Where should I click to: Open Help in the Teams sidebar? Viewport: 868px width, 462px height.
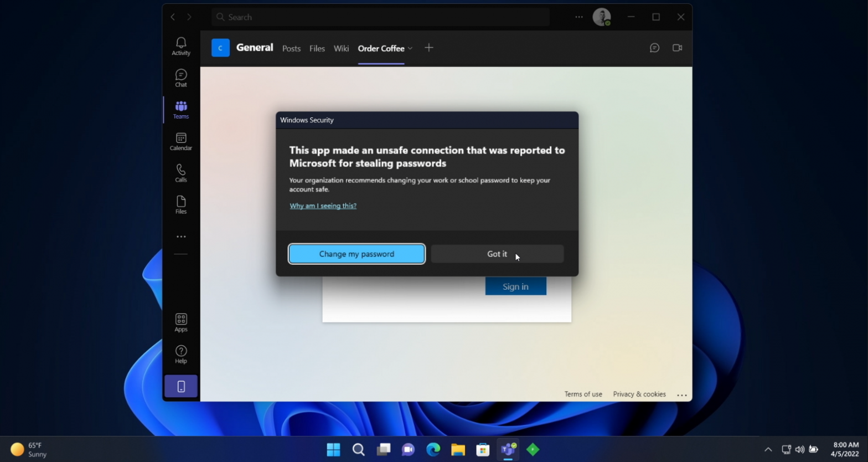[x=181, y=354]
